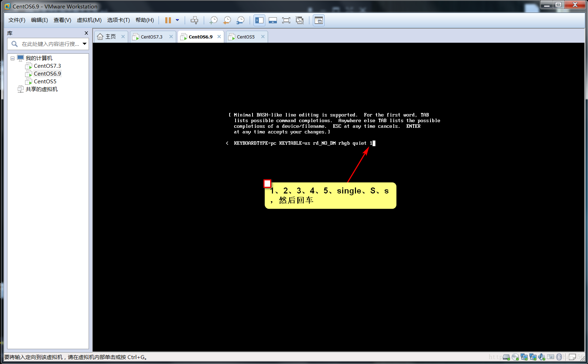Open the 选项卡(T) menu
The height and width of the screenshot is (364, 588).
(119, 20)
